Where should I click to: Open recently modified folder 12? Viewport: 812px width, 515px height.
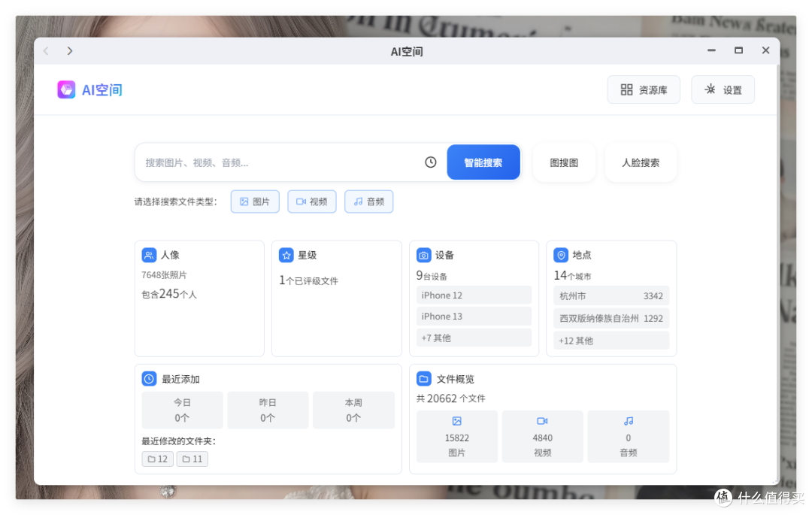click(x=157, y=459)
